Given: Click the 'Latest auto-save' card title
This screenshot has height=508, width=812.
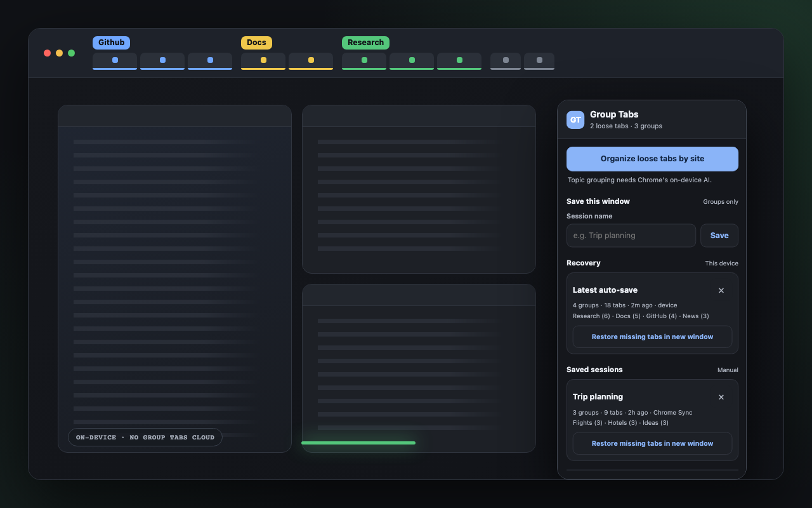Looking at the screenshot, I should click(605, 290).
